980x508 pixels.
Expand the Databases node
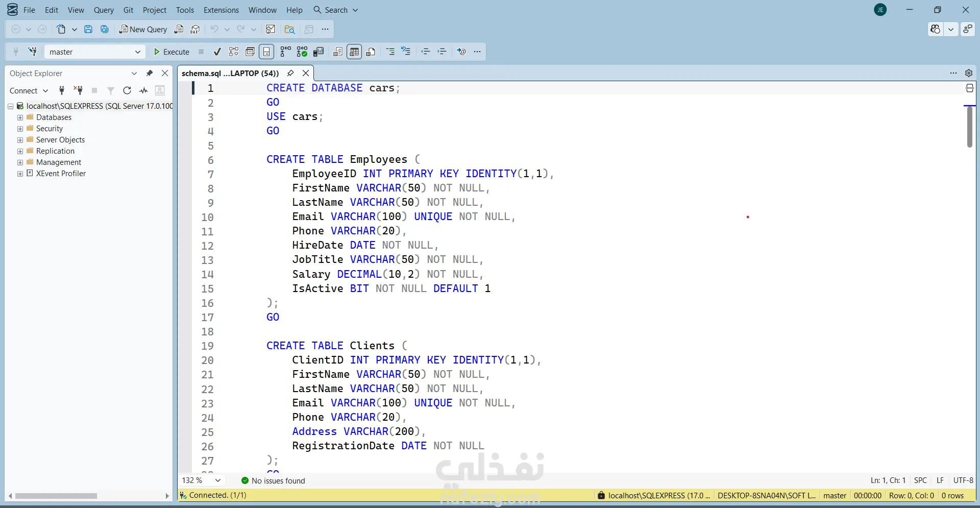[x=20, y=117]
